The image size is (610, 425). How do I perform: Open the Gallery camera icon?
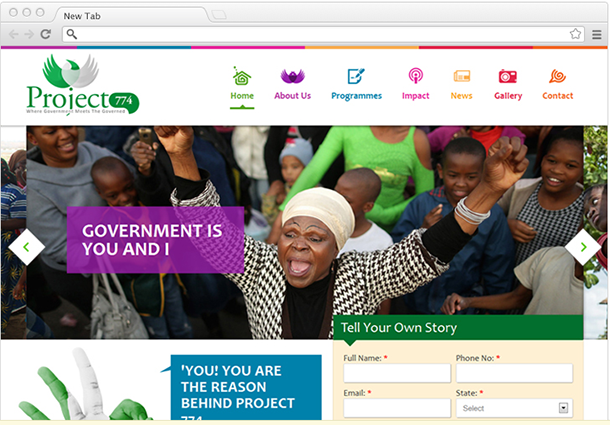(508, 76)
